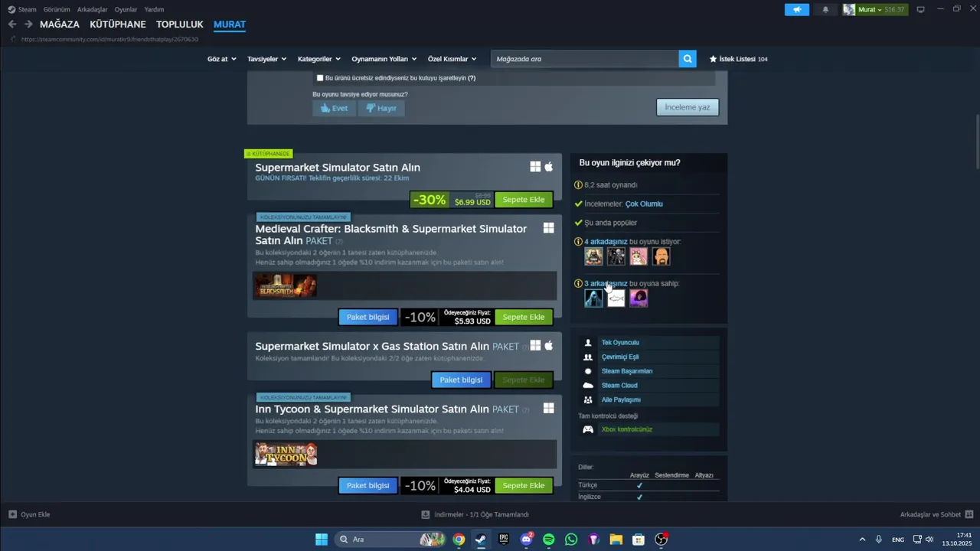Open Paket bilgisi for Medieval Crafter bundle
This screenshot has width=980, height=551.
pyautogui.click(x=368, y=317)
